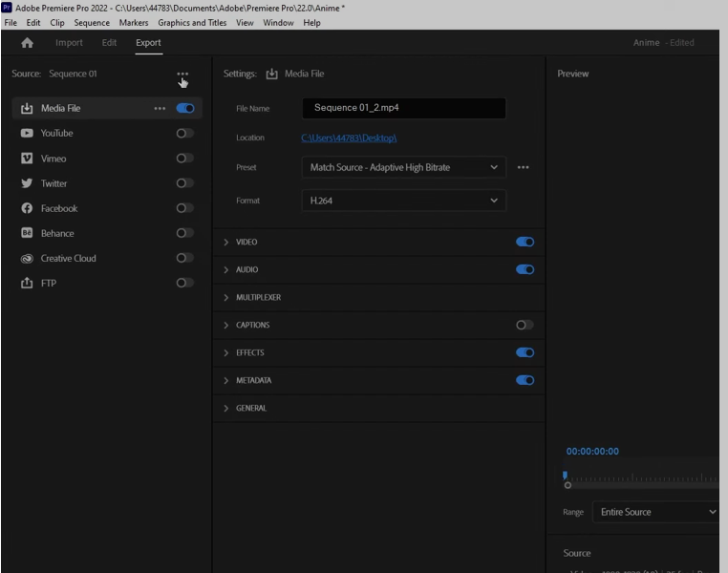Open the Clip menu

57,23
